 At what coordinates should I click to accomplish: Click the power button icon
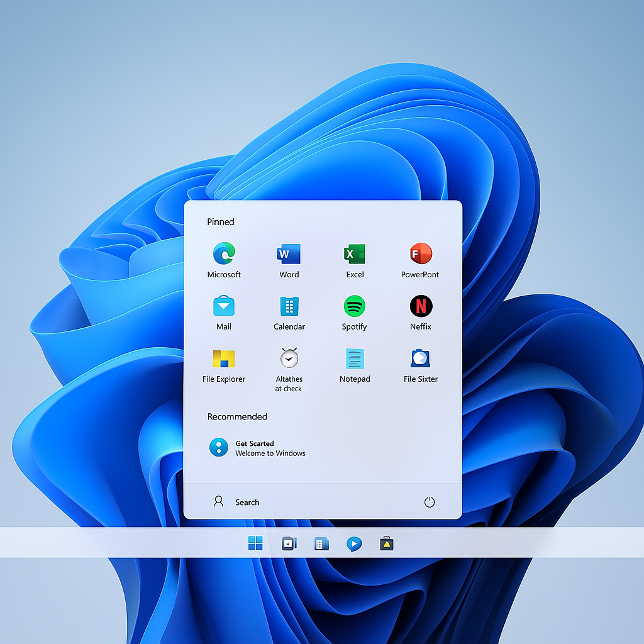pos(430,502)
